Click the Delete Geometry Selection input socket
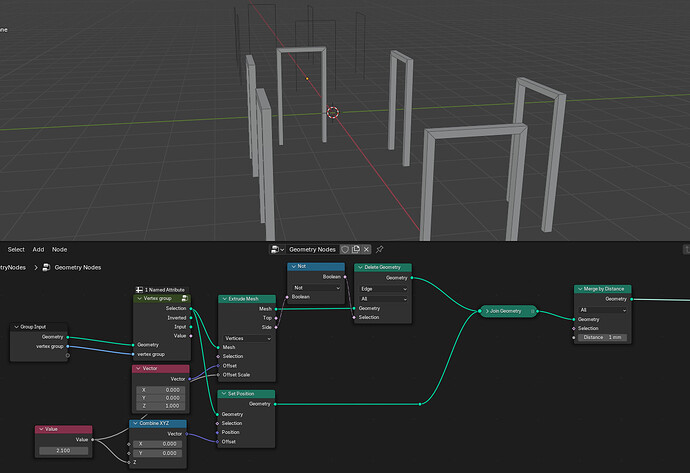Screen dimensions: 690x473 (354, 317)
